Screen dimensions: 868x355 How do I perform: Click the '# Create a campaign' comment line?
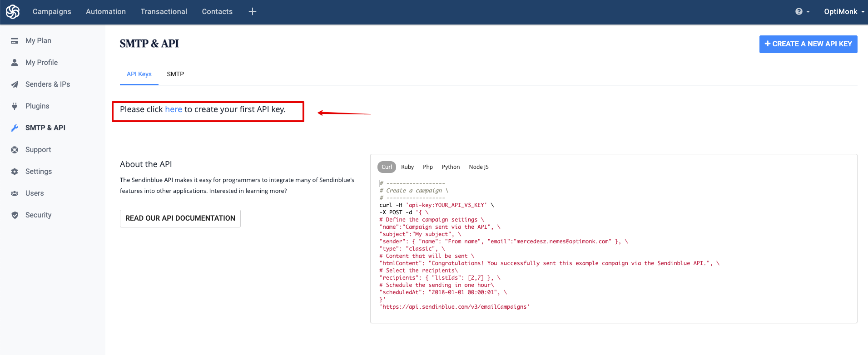pyautogui.click(x=414, y=191)
